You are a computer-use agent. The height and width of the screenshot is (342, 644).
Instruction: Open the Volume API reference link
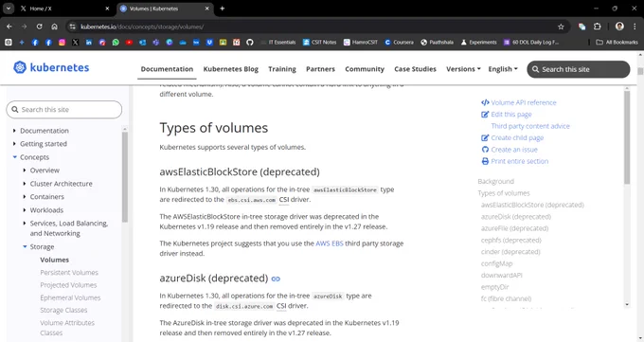tap(523, 102)
